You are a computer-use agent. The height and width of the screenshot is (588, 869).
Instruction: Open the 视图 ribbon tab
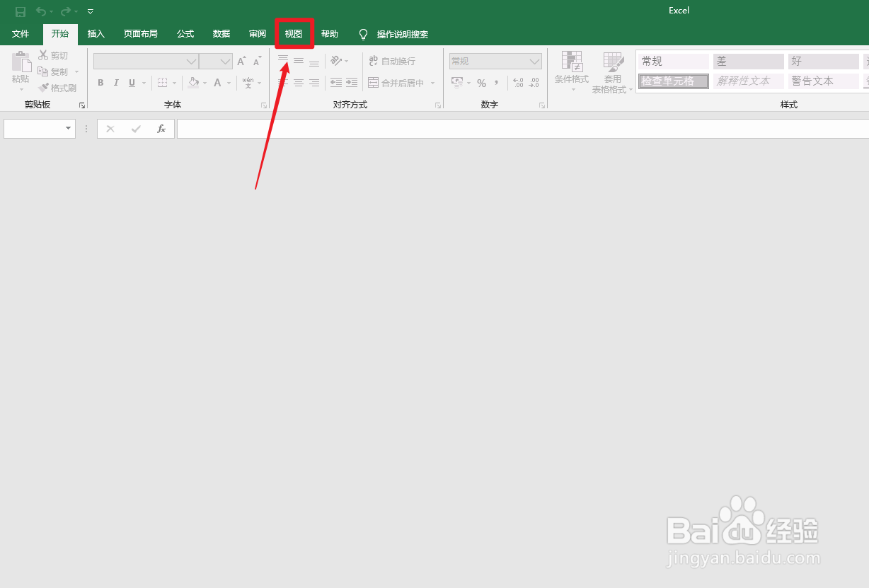click(294, 34)
